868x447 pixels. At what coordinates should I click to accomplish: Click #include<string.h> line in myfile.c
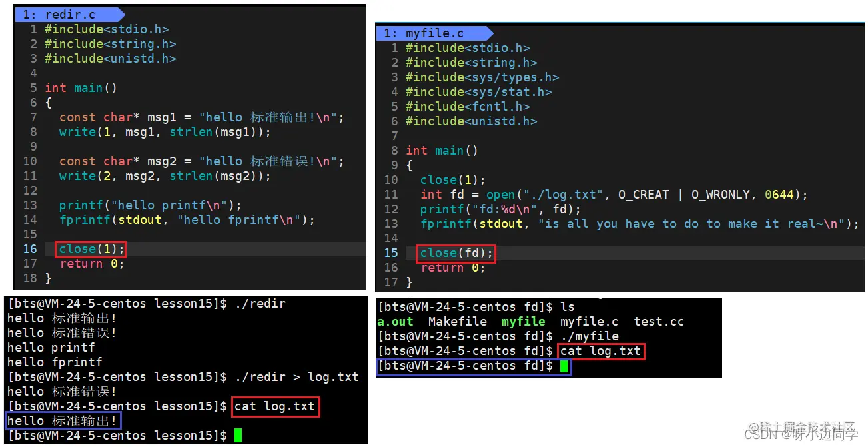472,63
